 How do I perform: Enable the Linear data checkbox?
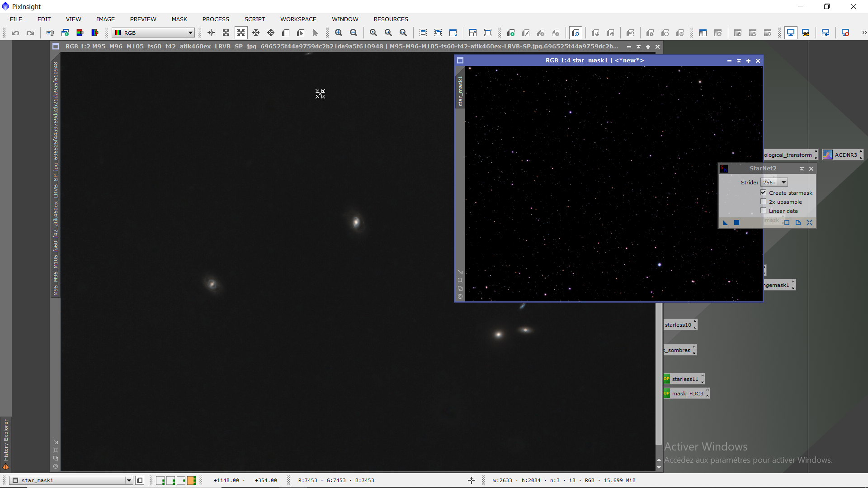point(764,211)
